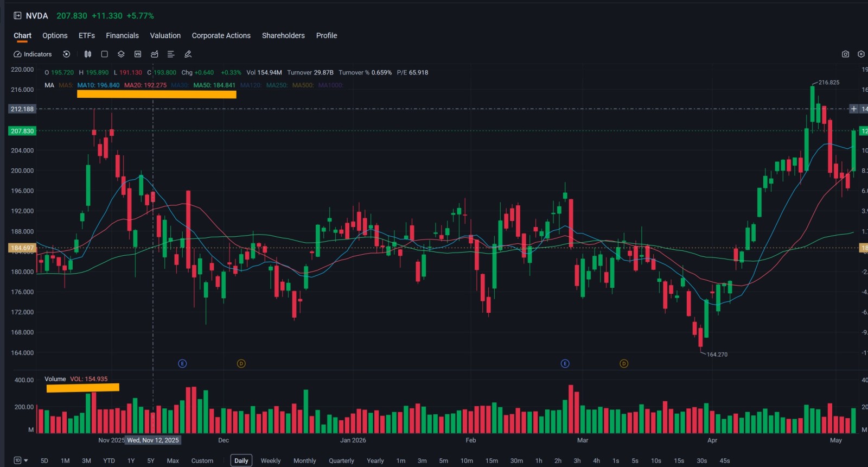Click the VS compare icon
Image resolution: width=868 pixels, height=467 pixels.
(138, 54)
